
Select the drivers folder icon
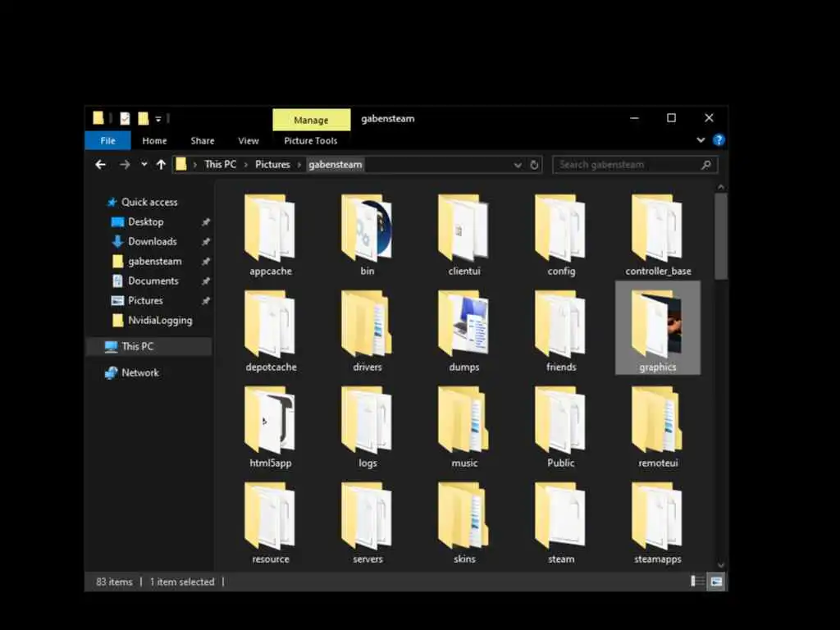[367, 324]
